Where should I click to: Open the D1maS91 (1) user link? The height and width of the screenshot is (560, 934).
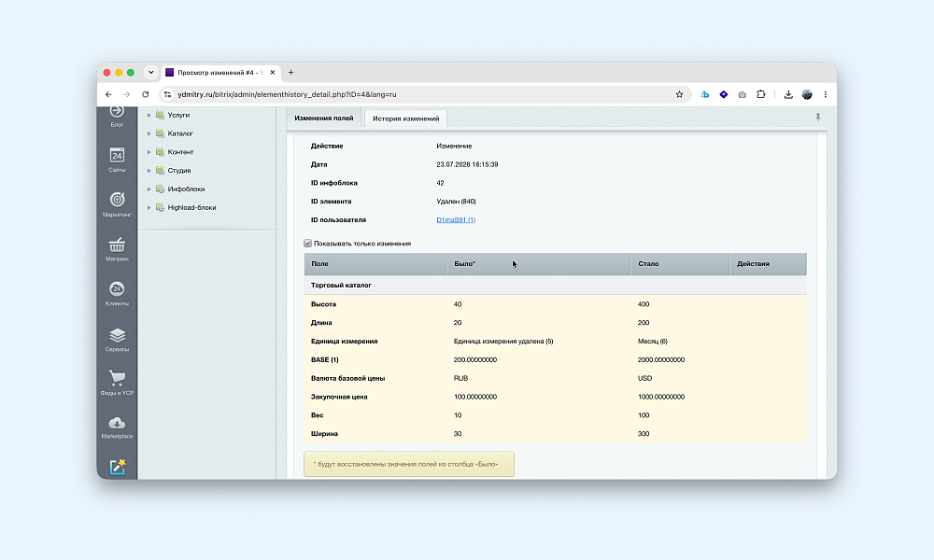point(456,219)
